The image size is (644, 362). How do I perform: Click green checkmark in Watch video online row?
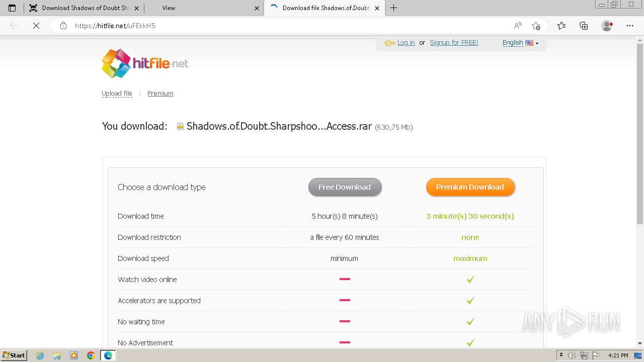470,279
